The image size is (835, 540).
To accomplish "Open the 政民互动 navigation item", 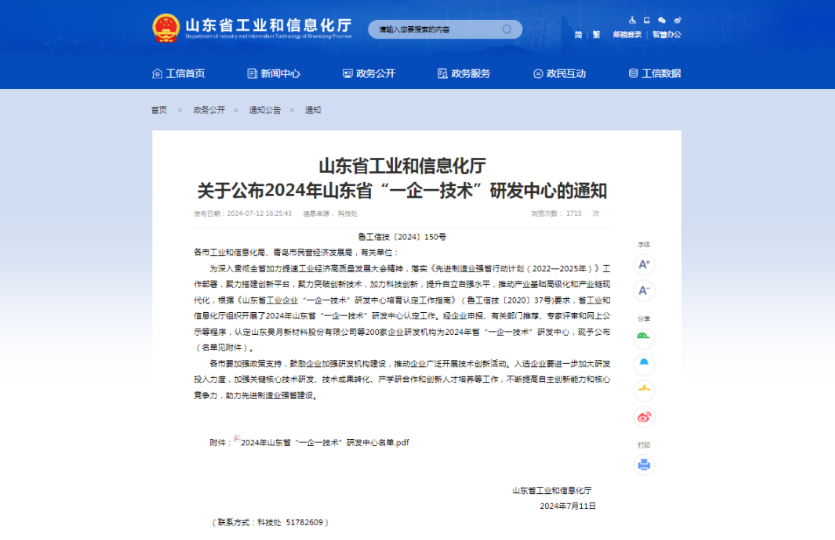I will click(x=559, y=73).
